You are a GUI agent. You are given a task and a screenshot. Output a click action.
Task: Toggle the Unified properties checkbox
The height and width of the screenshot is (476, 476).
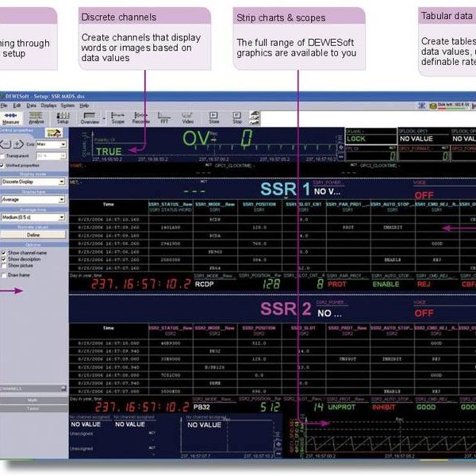click(2, 166)
